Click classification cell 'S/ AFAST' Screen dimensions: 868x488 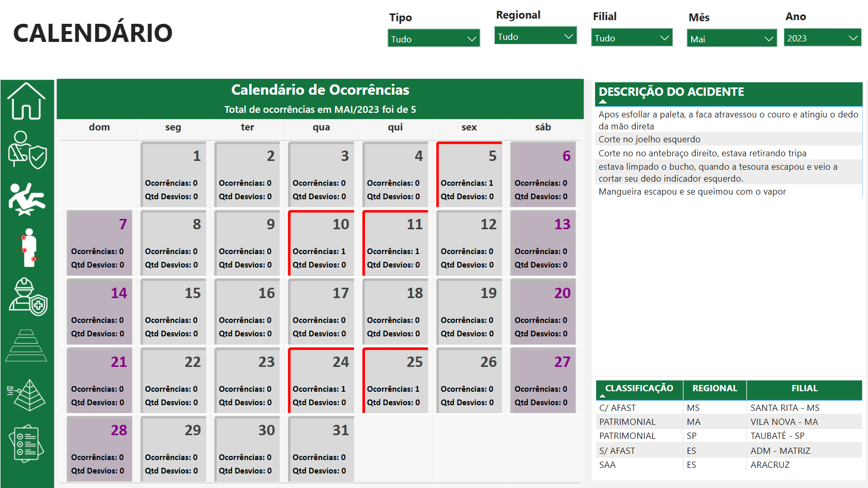617,451
